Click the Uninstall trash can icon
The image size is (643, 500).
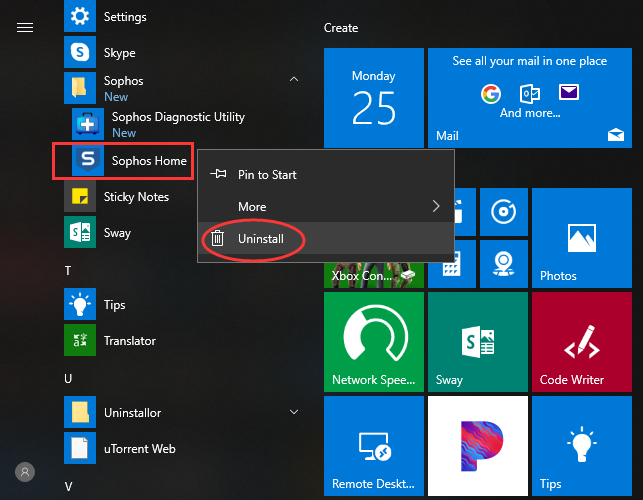(217, 238)
